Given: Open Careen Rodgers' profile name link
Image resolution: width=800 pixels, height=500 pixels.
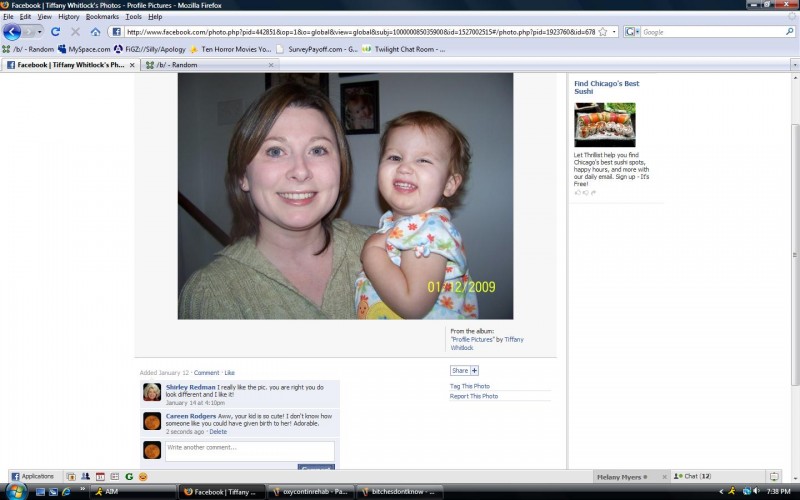Looking at the screenshot, I should [x=191, y=416].
